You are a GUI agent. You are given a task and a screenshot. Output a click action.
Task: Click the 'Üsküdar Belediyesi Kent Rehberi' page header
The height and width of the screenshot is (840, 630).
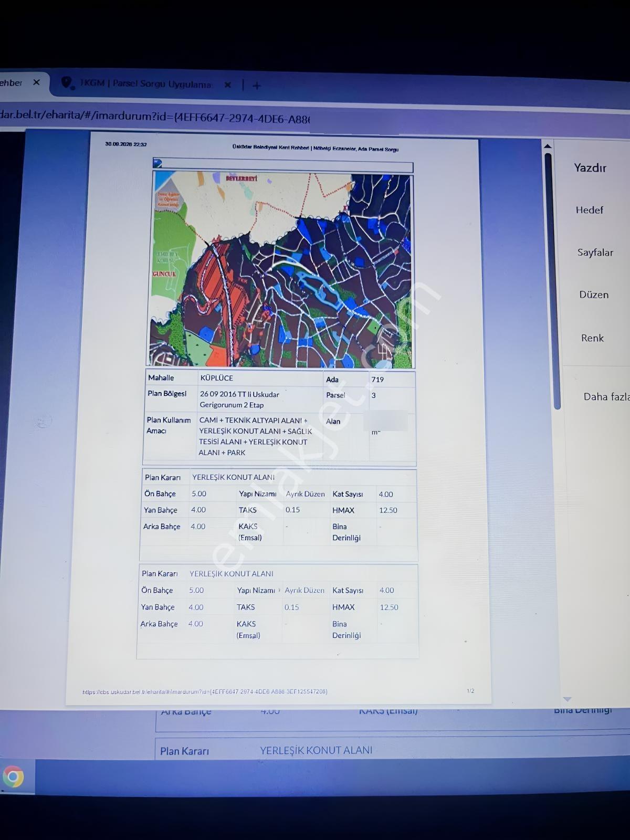point(316,149)
